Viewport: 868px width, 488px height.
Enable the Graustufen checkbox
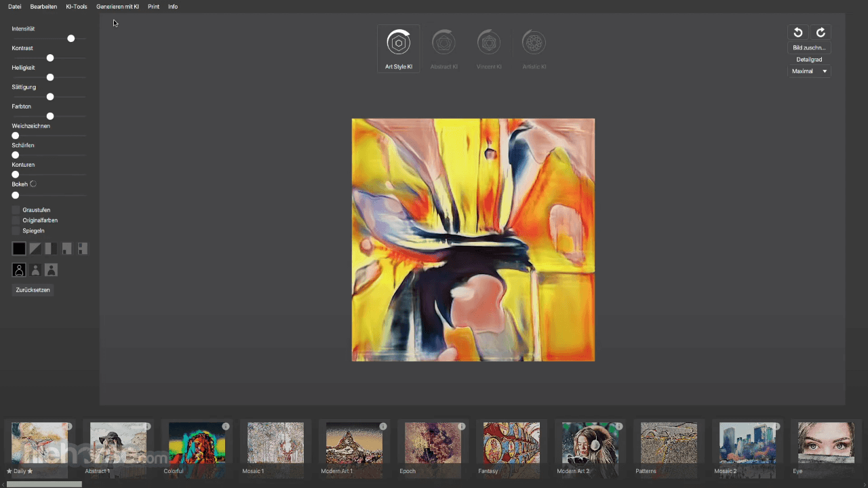(x=16, y=210)
